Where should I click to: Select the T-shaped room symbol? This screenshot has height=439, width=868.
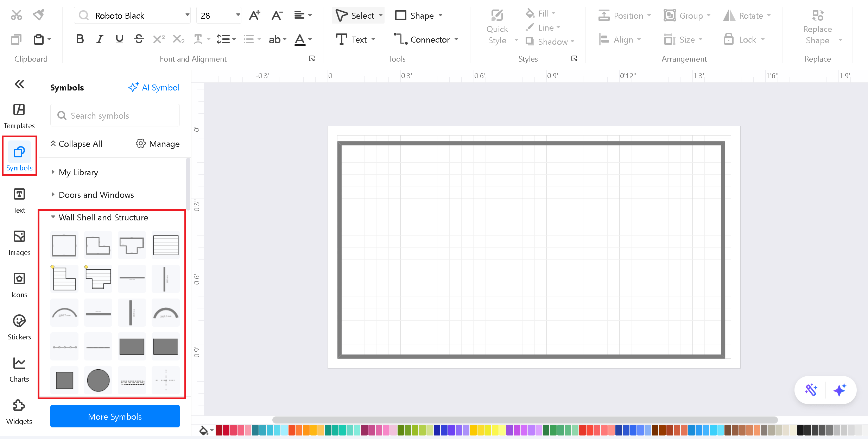point(132,245)
